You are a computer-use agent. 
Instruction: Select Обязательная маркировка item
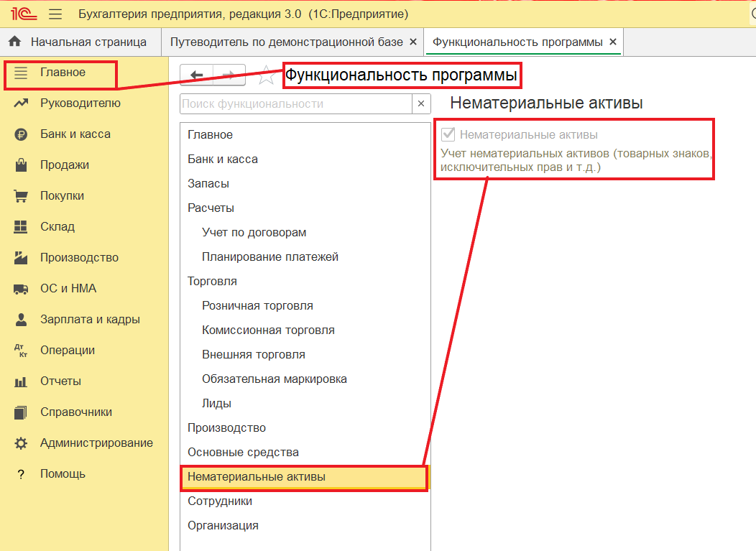coord(305,379)
